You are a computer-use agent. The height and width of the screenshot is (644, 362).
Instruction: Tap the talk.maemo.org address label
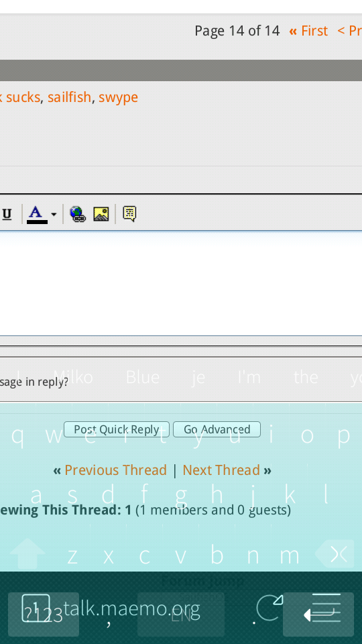pos(132,608)
